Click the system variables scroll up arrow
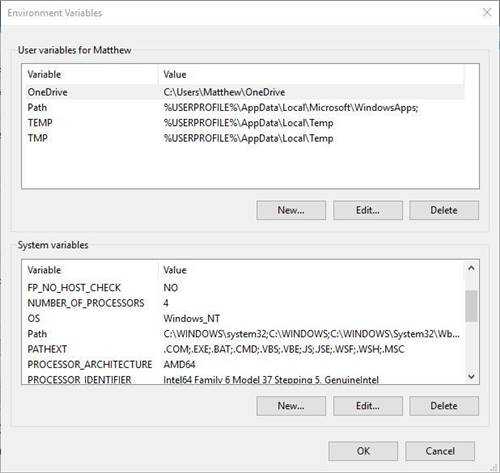This screenshot has width=500, height=473. [471, 268]
